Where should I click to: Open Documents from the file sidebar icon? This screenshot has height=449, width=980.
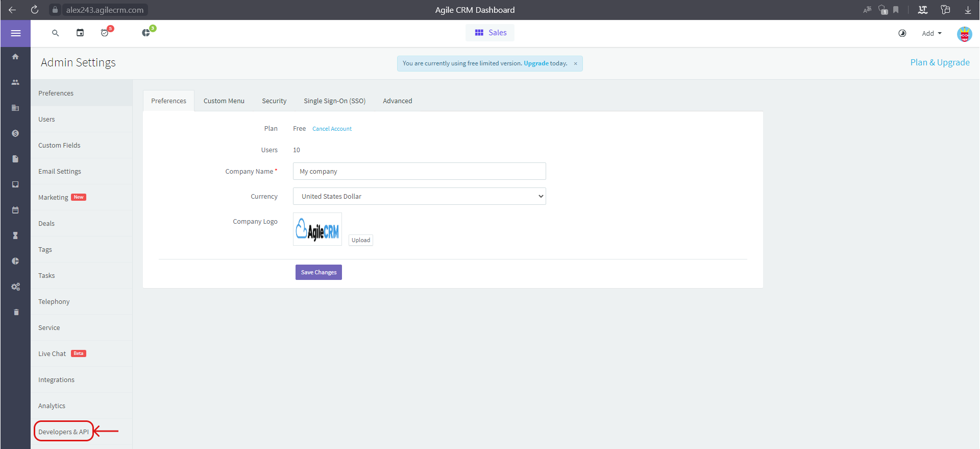click(15, 159)
